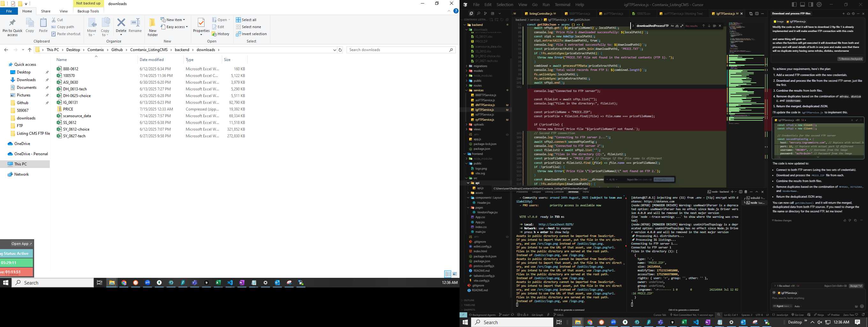
Task: Open the Run menu in Cursor
Action: 546,5
